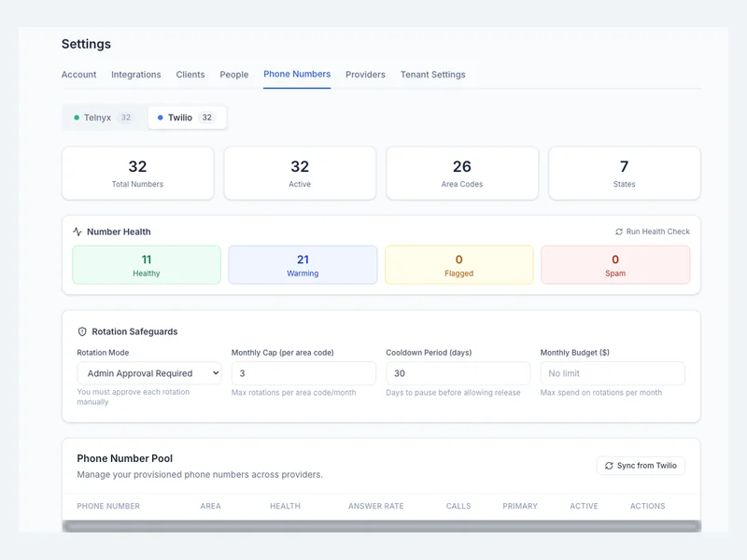Open the Spam numbers card

click(615, 265)
